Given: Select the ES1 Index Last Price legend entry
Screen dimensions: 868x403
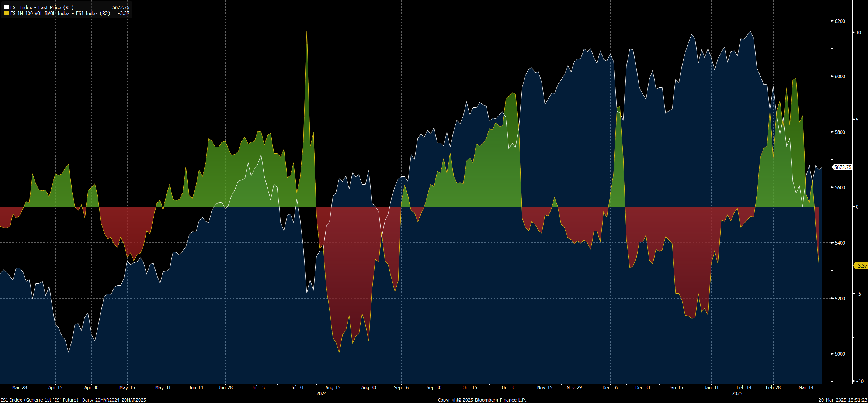Looking at the screenshot, I should coord(42,7).
